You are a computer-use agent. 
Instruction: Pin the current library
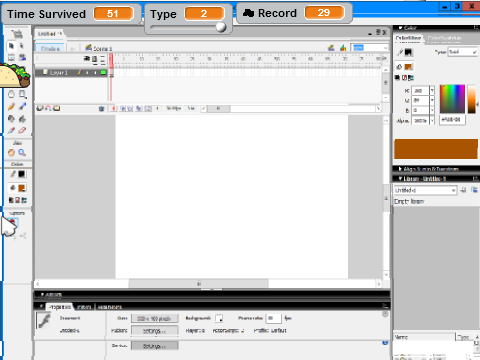(x=463, y=190)
